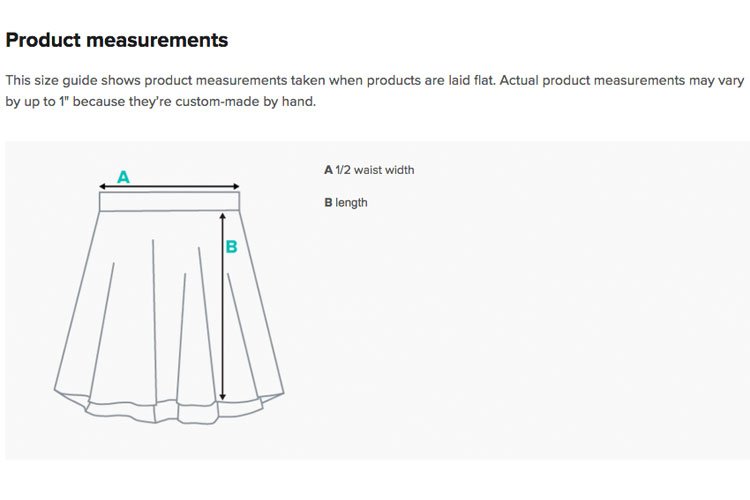Click "This size guide shows" description text
This screenshot has width=750, height=500.
(73, 80)
